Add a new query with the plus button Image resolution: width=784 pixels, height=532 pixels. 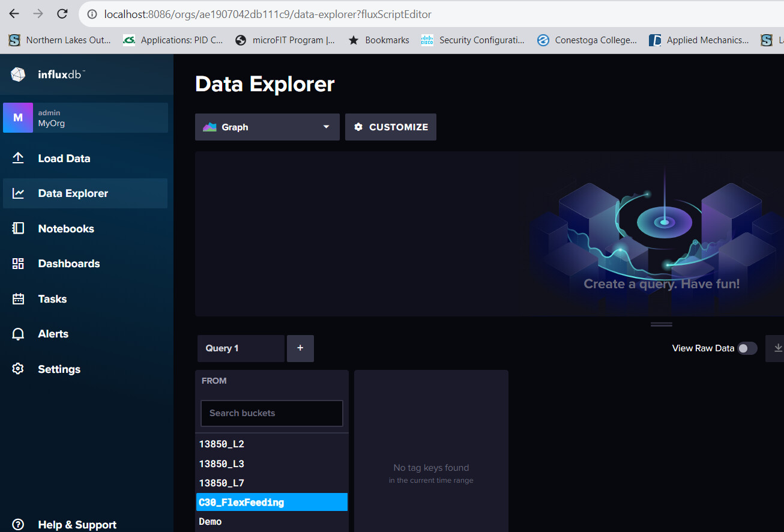300,348
